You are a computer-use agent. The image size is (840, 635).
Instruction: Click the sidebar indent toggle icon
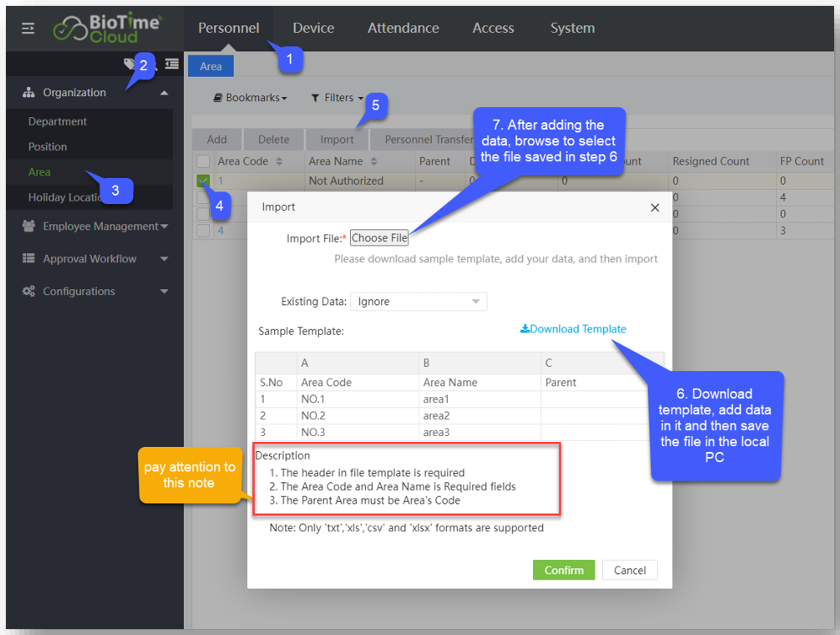coord(172,63)
